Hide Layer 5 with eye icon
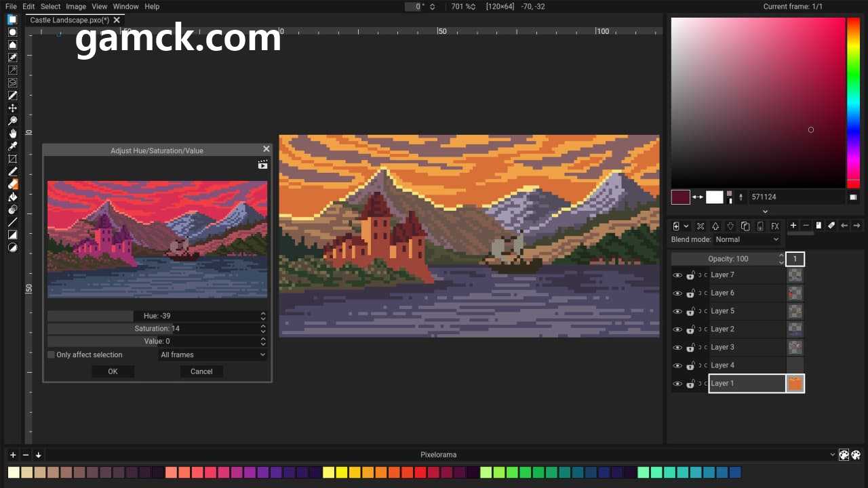868x488 pixels. click(677, 311)
